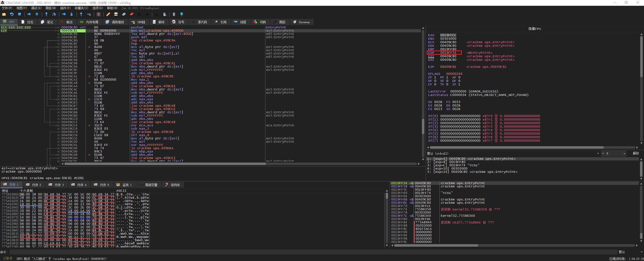
Task: Open the calculator icon in toolbar
Action: (x=174, y=14)
